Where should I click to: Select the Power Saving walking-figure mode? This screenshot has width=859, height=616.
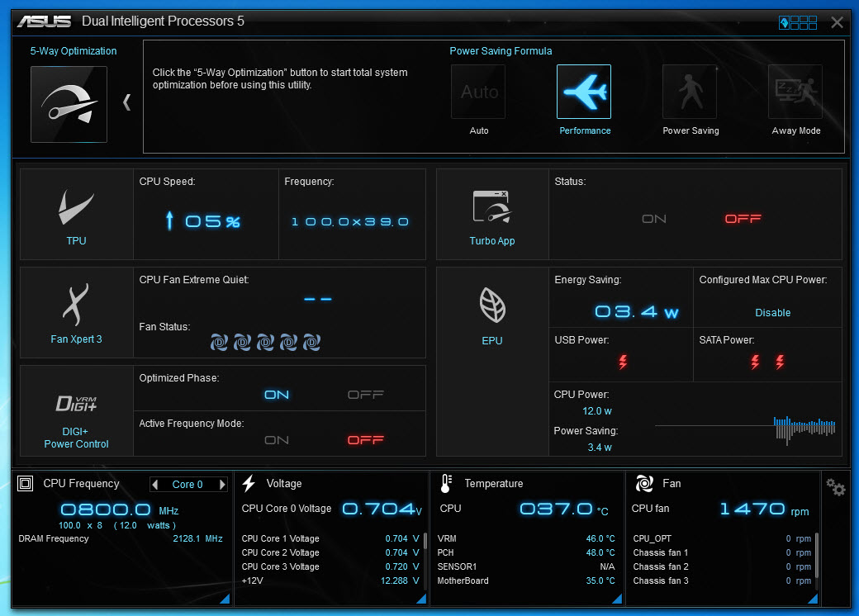(690, 92)
